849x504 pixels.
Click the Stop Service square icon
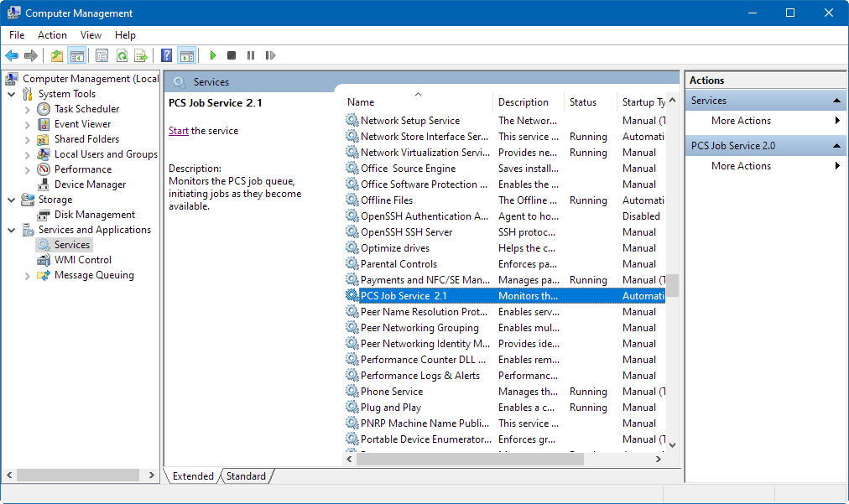[232, 55]
